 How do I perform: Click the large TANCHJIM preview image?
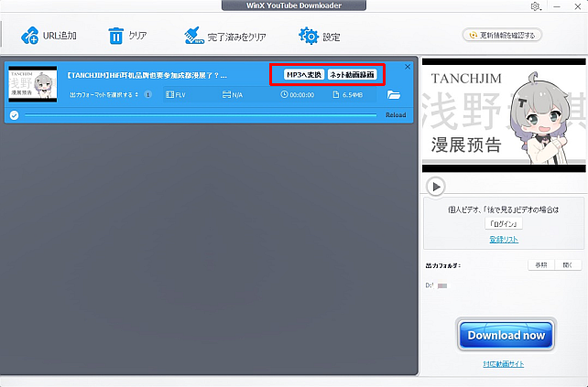[504, 115]
